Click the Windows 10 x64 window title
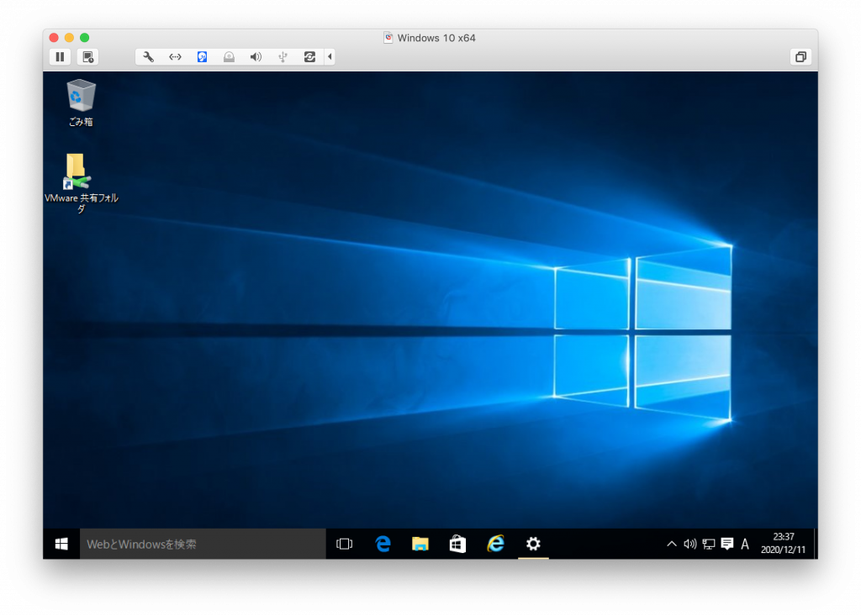 (436, 38)
